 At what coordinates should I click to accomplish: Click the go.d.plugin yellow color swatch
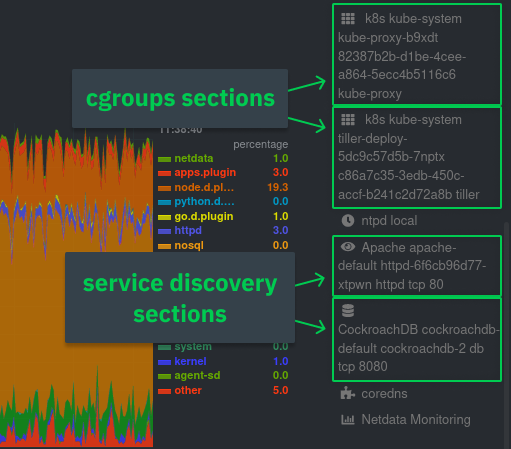[164, 217]
